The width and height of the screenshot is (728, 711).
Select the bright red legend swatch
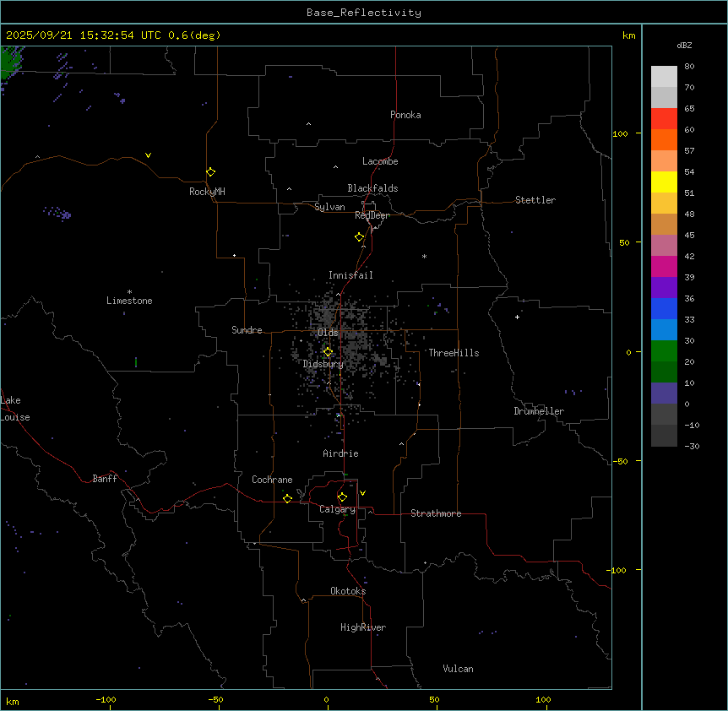coord(664,118)
